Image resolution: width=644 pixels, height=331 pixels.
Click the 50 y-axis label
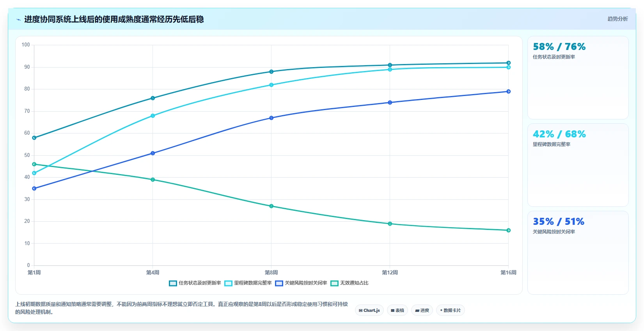[x=27, y=155]
